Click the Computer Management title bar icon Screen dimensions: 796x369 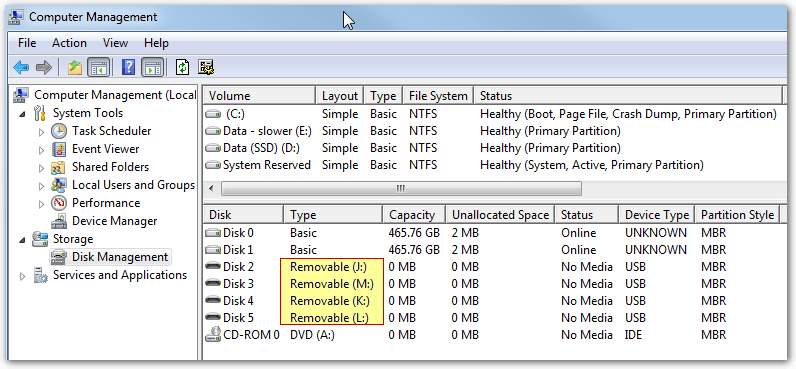[x=16, y=17]
